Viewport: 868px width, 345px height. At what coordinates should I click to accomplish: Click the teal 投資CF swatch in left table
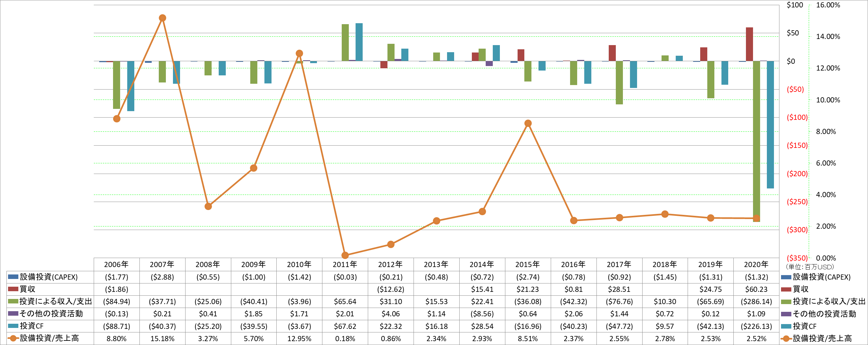(13, 326)
